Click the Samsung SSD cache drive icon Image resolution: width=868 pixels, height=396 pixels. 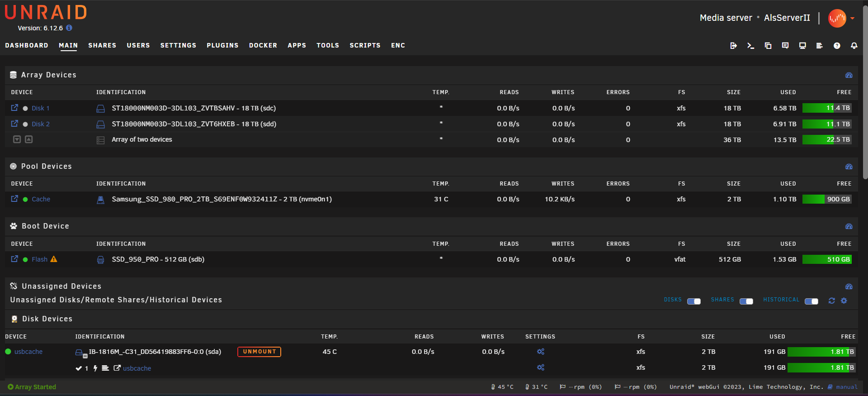(x=100, y=200)
